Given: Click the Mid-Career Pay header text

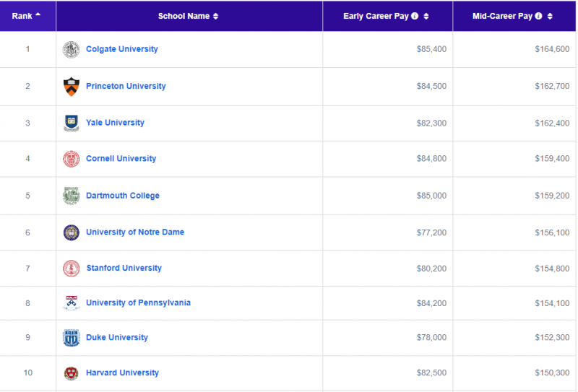Looking at the screenshot, I should pyautogui.click(x=502, y=16).
